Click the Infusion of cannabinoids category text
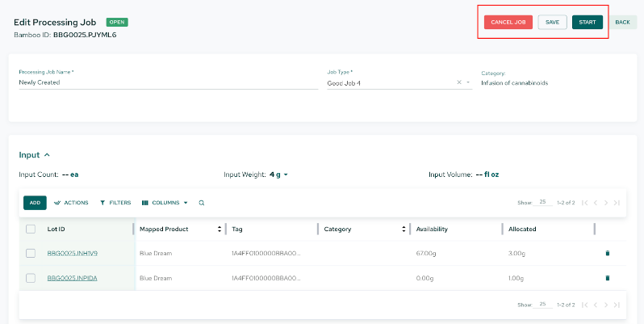The image size is (644, 324). point(515,82)
